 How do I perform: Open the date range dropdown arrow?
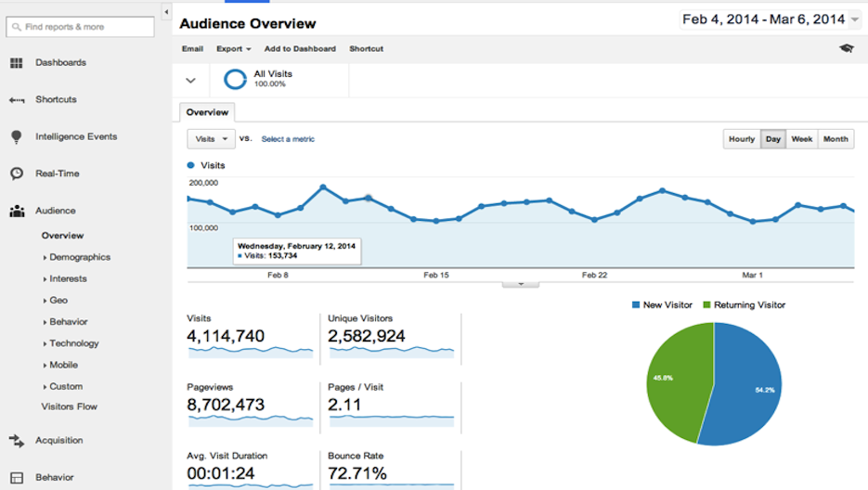pyautogui.click(x=855, y=19)
